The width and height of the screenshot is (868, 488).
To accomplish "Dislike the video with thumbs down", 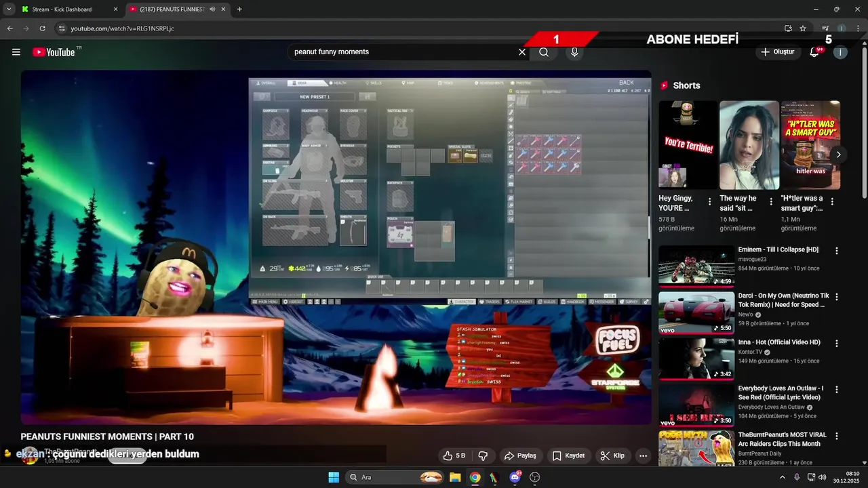I will pyautogui.click(x=484, y=455).
